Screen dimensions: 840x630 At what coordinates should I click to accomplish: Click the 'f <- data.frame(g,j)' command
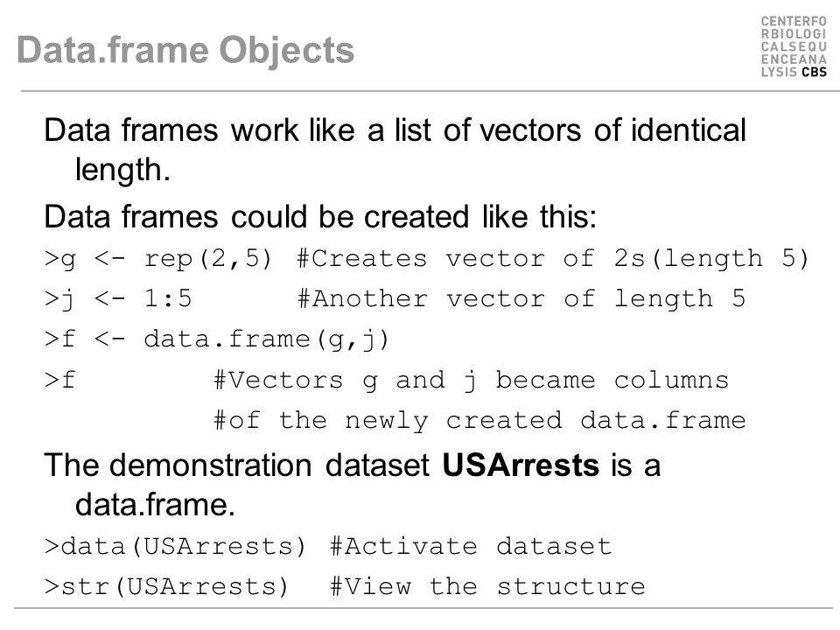(217, 339)
